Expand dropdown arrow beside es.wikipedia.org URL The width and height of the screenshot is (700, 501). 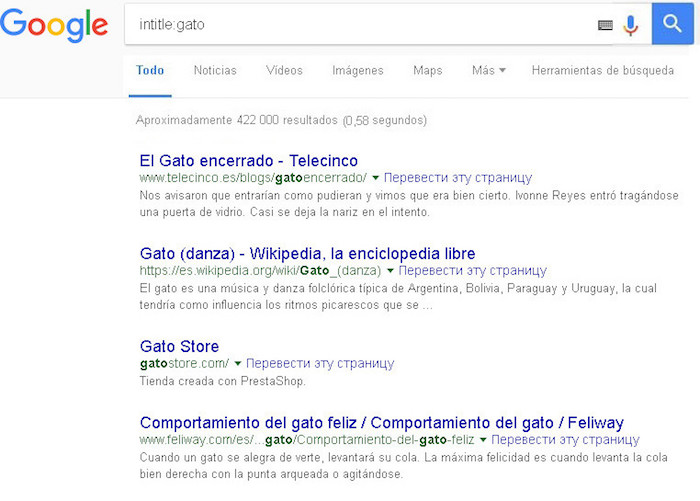pyautogui.click(x=392, y=271)
